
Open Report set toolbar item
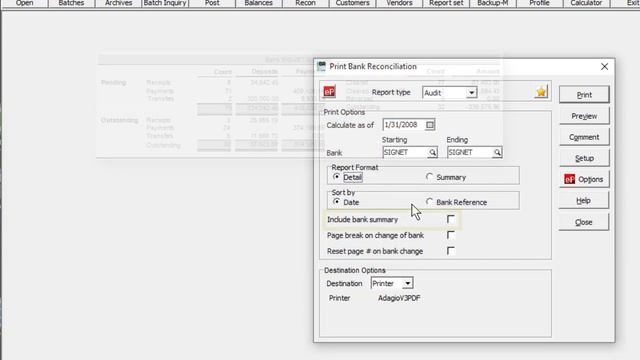(x=446, y=3)
